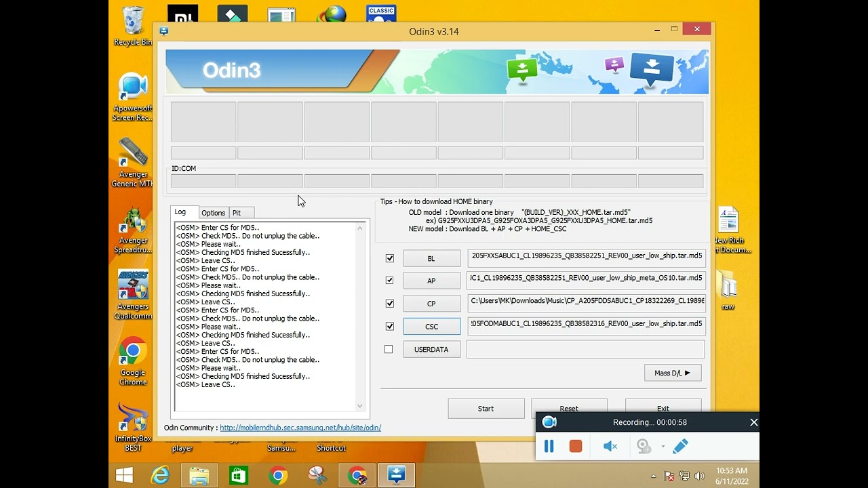
Task: Open the webcam dropdown arrow in recorder
Action: tap(663, 447)
